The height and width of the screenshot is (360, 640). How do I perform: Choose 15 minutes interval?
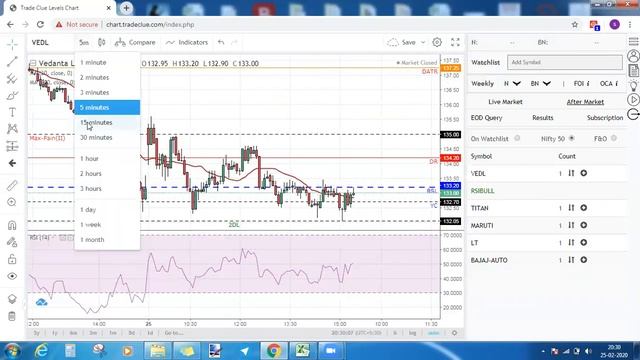click(x=107, y=122)
